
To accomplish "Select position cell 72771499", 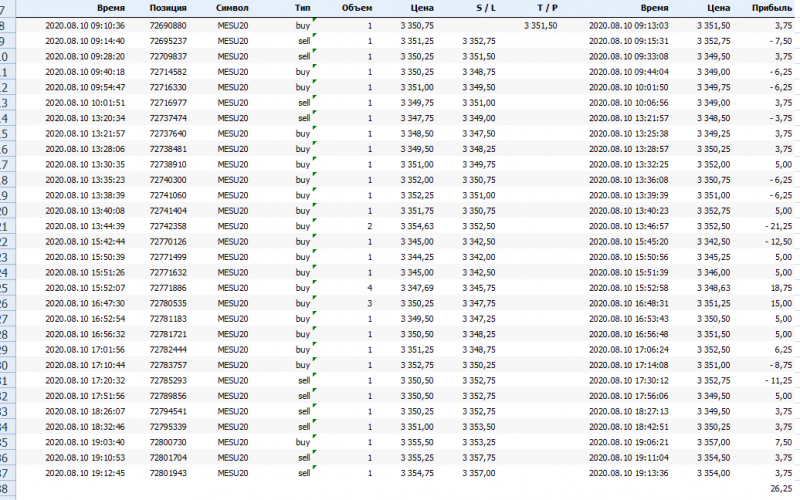I will (x=168, y=257).
